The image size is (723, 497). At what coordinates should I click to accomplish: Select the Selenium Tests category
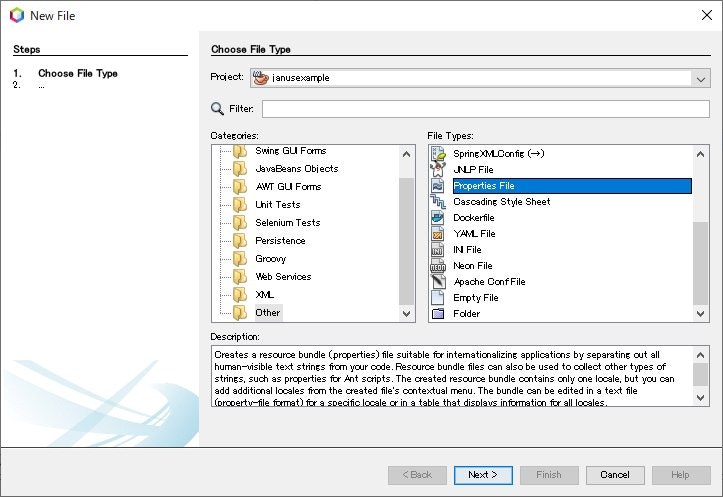[287, 223]
